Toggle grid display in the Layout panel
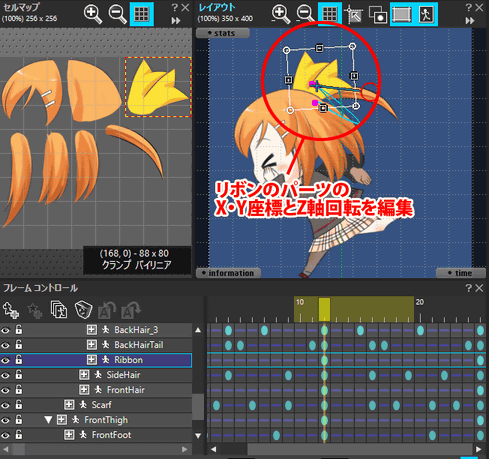The width and height of the screenshot is (489, 459). (x=330, y=14)
